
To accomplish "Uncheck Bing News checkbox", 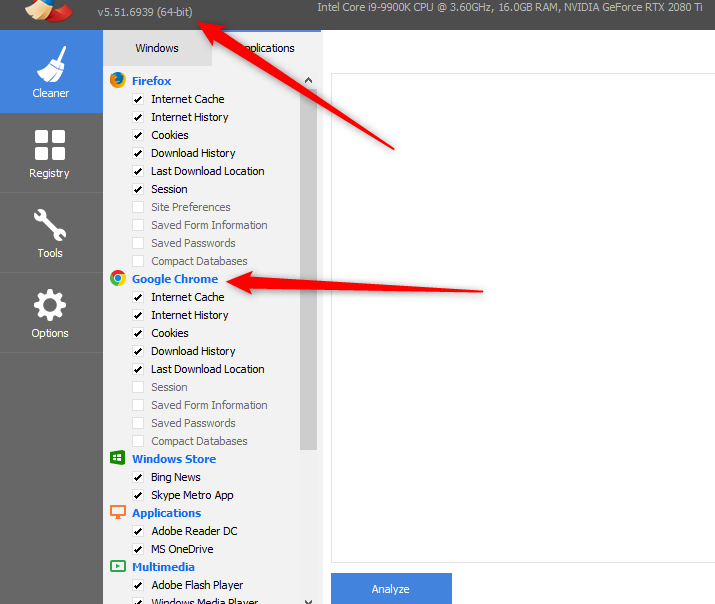I will click(138, 477).
